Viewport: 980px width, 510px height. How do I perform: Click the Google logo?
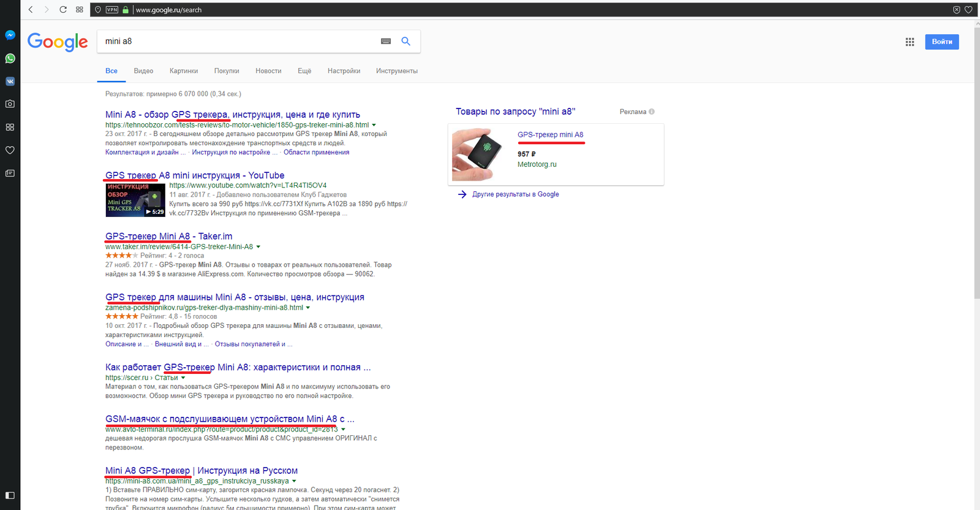point(58,42)
